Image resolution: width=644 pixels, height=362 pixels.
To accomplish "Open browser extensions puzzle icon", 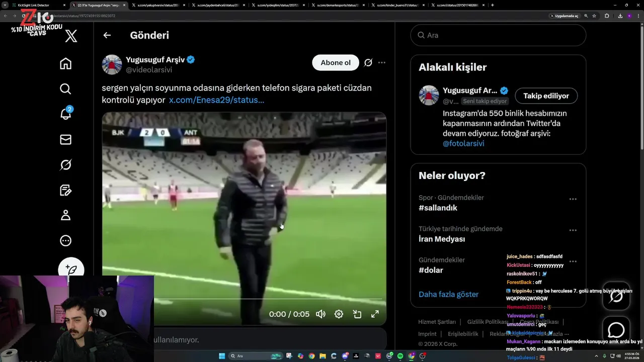I will (607, 16).
